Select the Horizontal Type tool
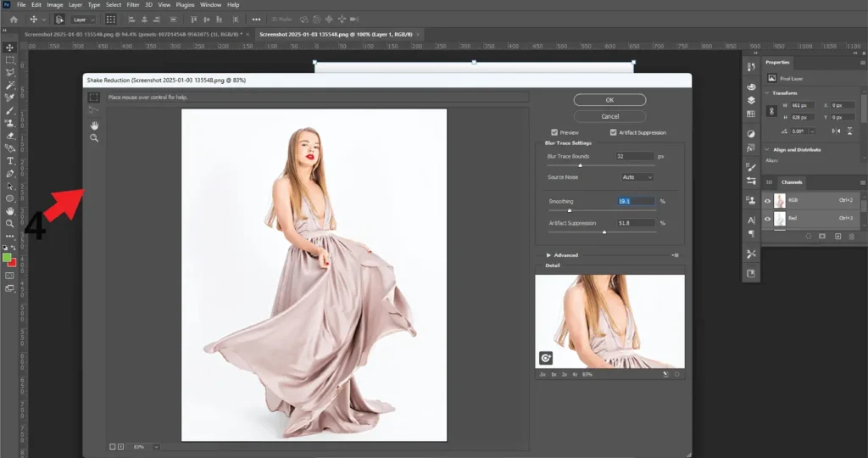The height and width of the screenshot is (458, 868). (9, 160)
